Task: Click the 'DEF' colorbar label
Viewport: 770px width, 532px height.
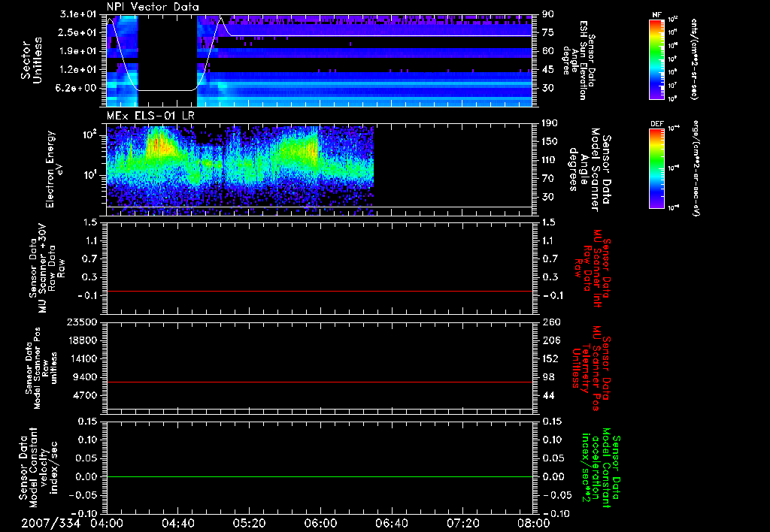Action: click(656, 124)
